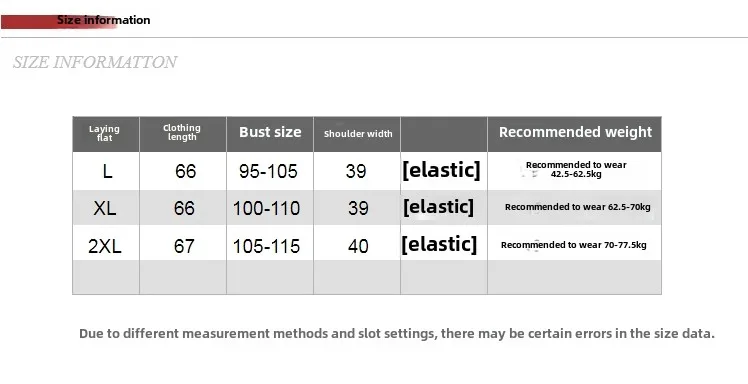This screenshot has width=748, height=384.
Task: Click the SIZE INFORMATTON italic title
Action: tap(95, 62)
